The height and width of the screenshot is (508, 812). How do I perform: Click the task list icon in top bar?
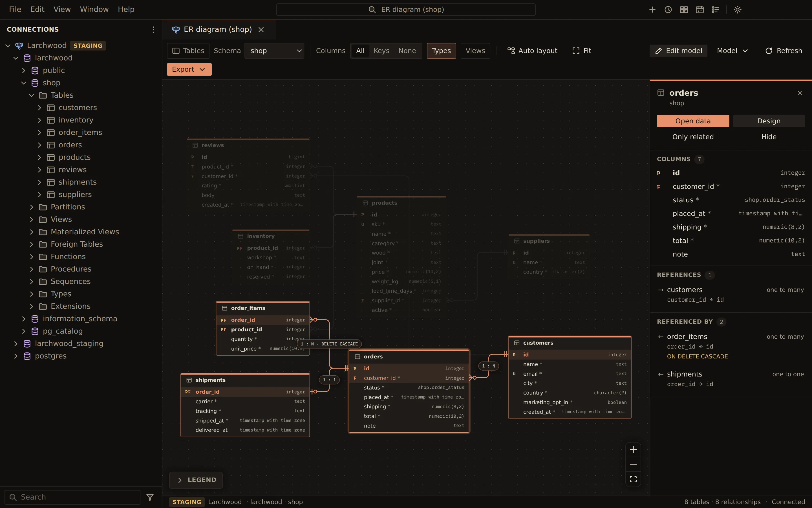pyautogui.click(x=715, y=9)
